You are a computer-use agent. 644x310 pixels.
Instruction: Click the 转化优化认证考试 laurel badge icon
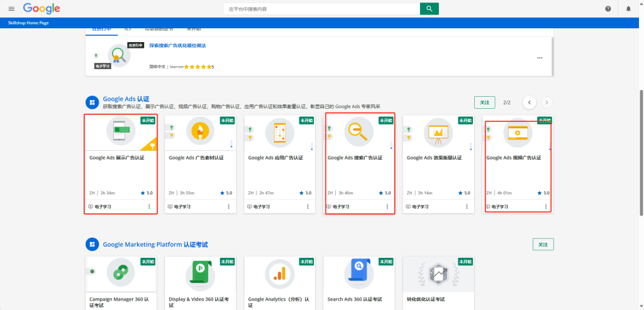tap(438, 274)
